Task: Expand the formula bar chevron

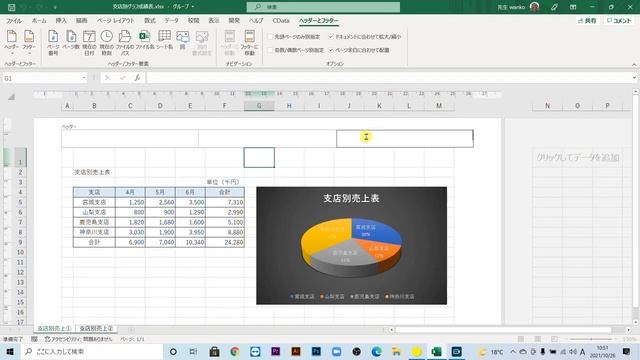Action: pos(634,78)
